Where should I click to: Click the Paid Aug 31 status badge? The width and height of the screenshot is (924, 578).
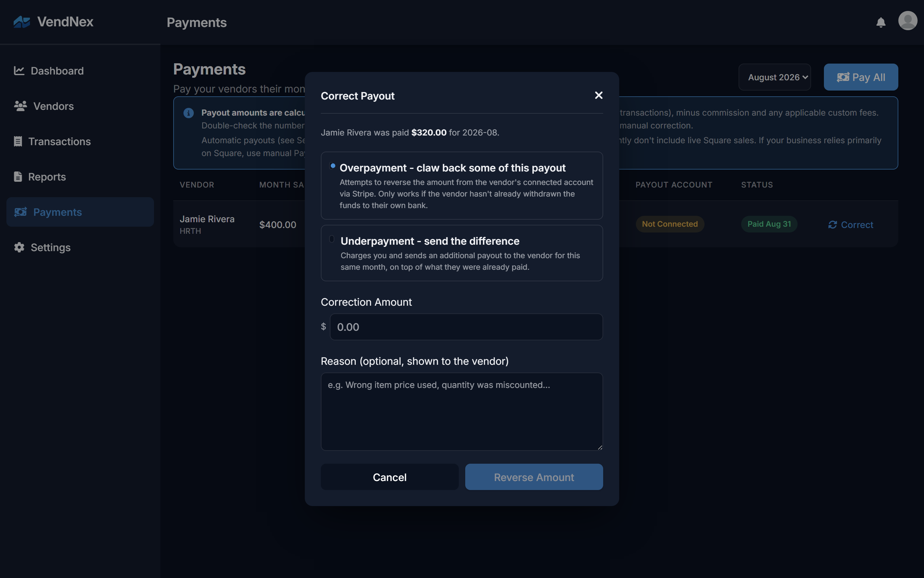769,224
